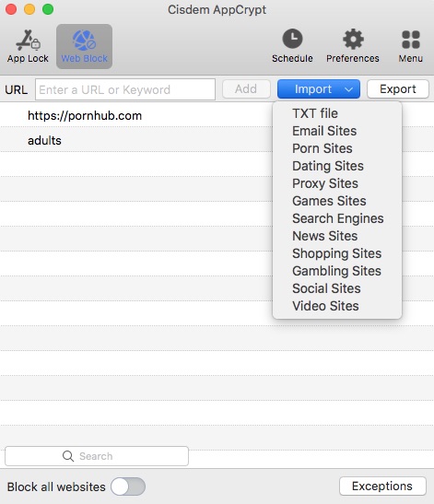
Task: Select Shopping Sites import option
Action: coord(336,253)
